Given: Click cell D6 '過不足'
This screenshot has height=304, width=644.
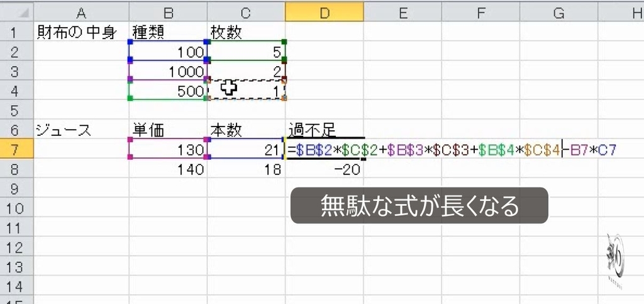Looking at the screenshot, I should (x=325, y=131).
